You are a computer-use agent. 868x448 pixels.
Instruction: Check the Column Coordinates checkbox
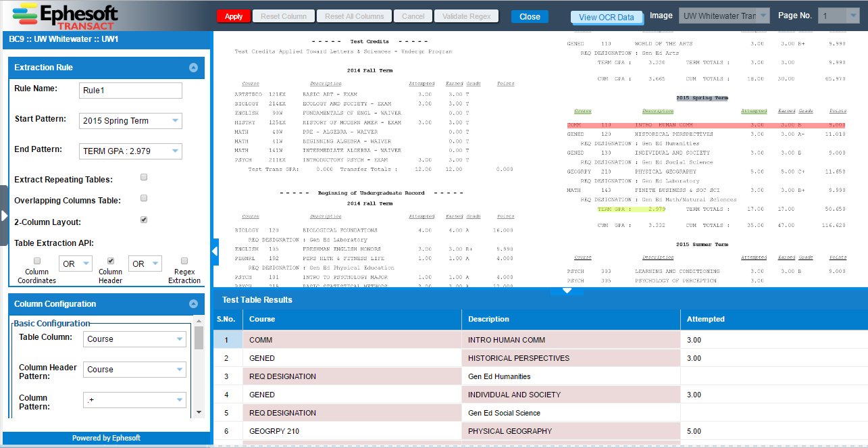click(37, 261)
